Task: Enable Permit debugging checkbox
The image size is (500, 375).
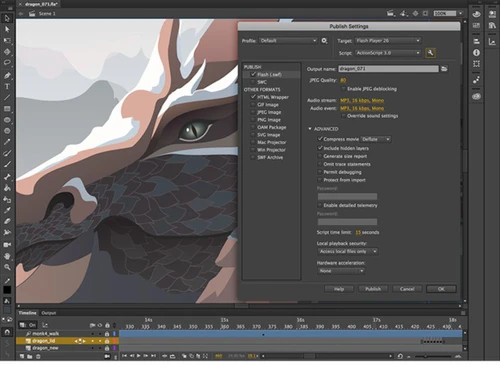Action: click(x=320, y=172)
